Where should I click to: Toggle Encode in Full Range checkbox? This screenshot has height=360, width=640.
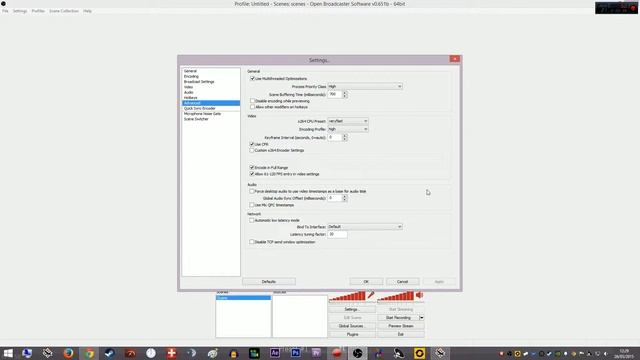(252, 167)
